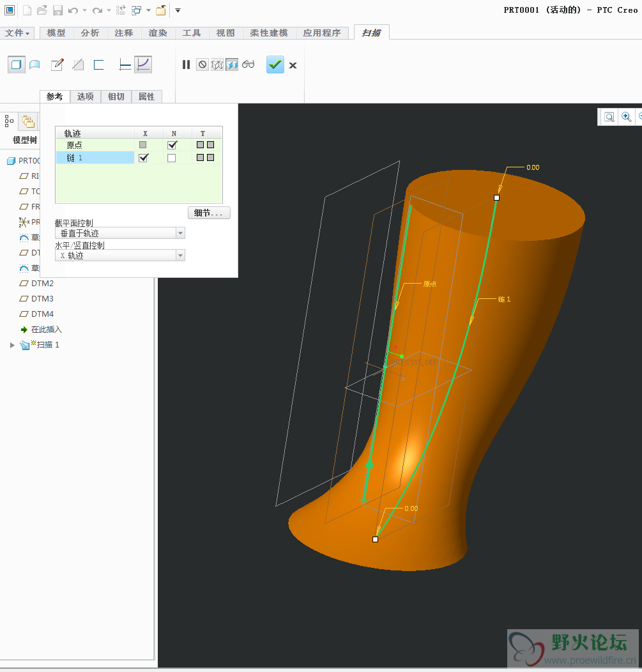The width and height of the screenshot is (642, 672).
Task: Click the Creo application window icon
Action: pyautogui.click(x=10, y=10)
